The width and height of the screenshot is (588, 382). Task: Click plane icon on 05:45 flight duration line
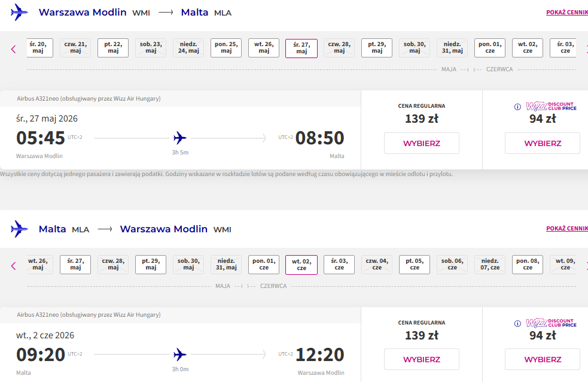point(180,138)
